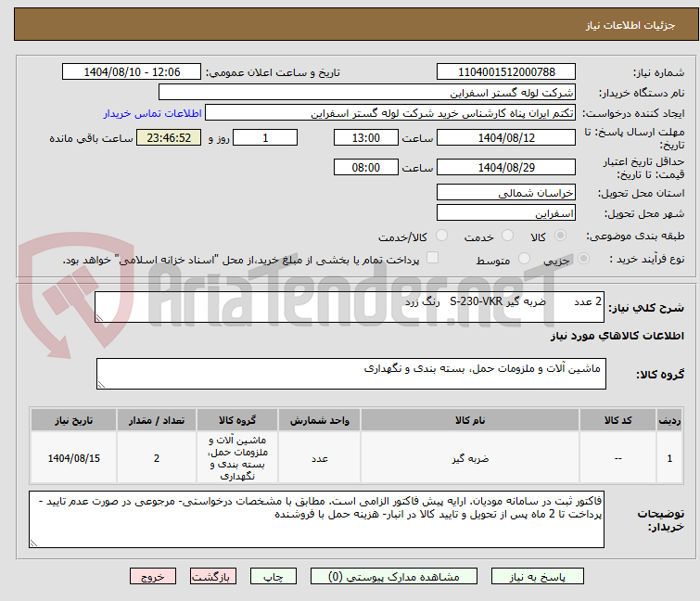Click the row number cell 1
Screen dimensions: 700x601
(x=669, y=458)
